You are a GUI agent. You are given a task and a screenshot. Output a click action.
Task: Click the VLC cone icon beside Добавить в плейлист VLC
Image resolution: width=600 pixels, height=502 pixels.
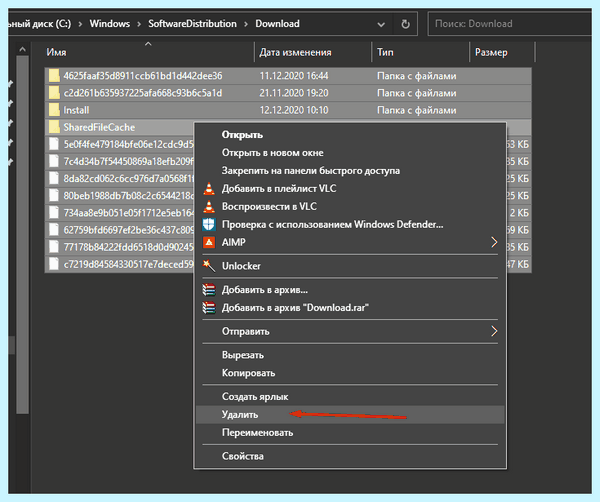click(x=209, y=188)
